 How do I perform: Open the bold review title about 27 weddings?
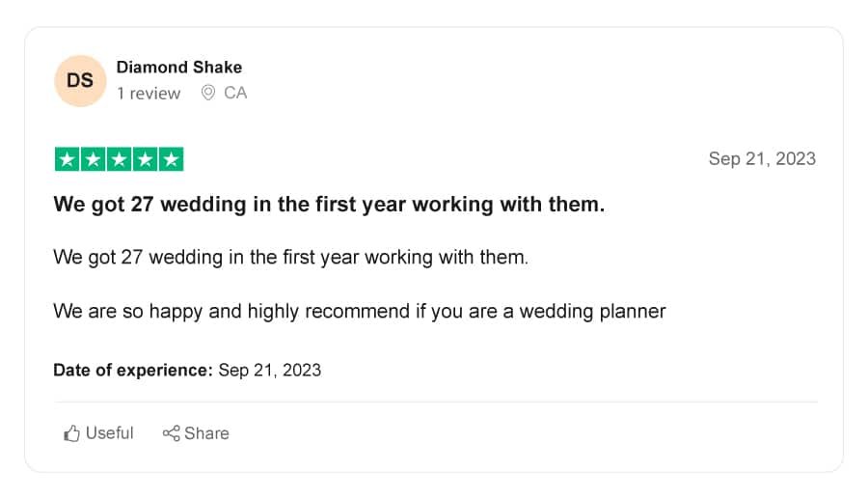(330, 205)
